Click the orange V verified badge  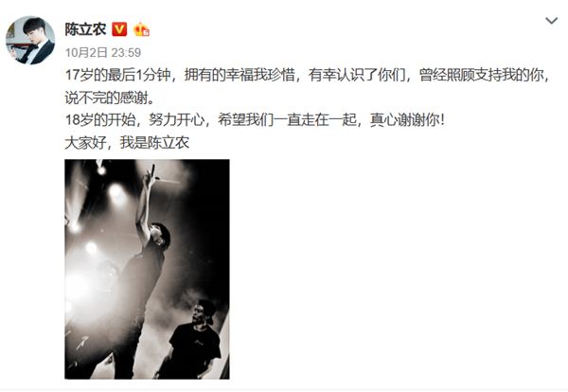[119, 29]
